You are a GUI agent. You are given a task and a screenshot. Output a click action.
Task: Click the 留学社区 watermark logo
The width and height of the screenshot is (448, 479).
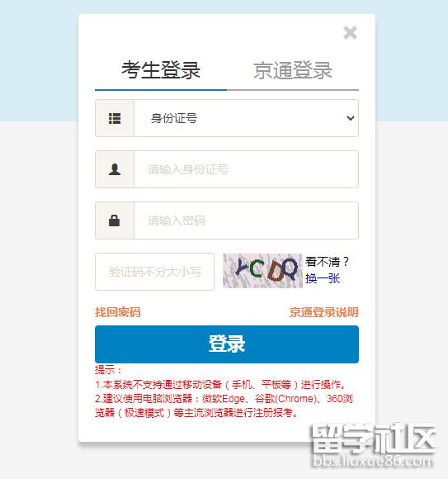(x=374, y=439)
